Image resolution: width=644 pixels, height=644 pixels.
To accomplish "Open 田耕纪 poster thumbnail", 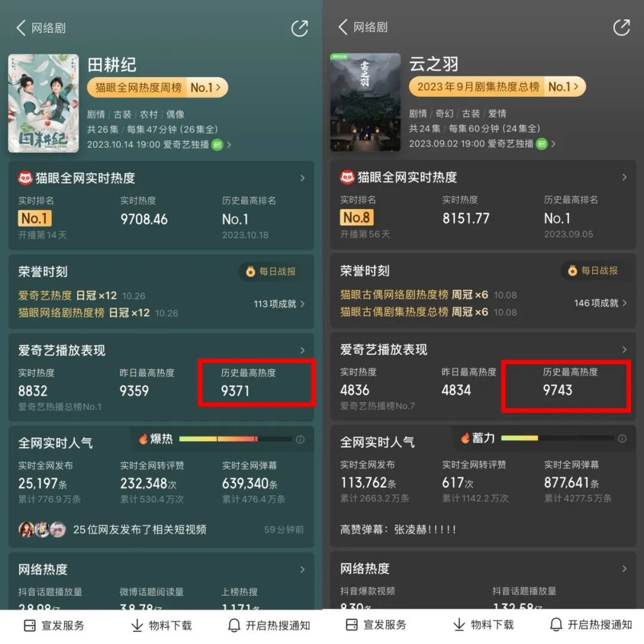I will tap(44, 103).
